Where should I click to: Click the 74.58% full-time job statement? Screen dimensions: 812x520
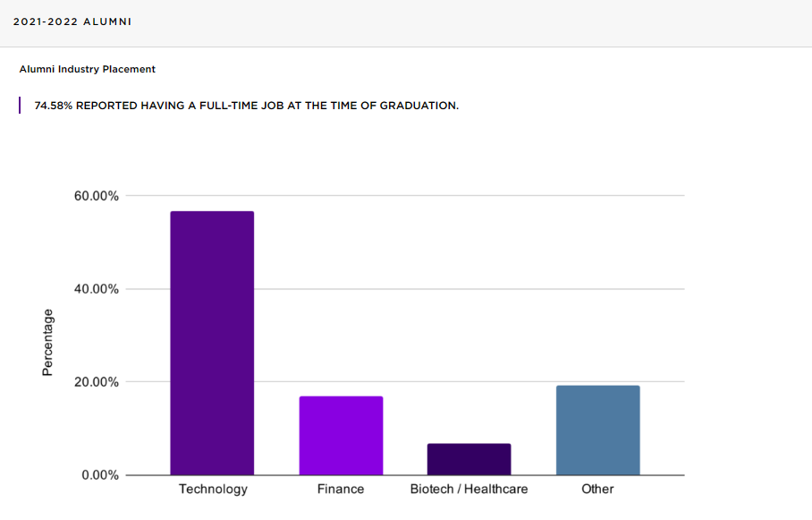(x=246, y=106)
